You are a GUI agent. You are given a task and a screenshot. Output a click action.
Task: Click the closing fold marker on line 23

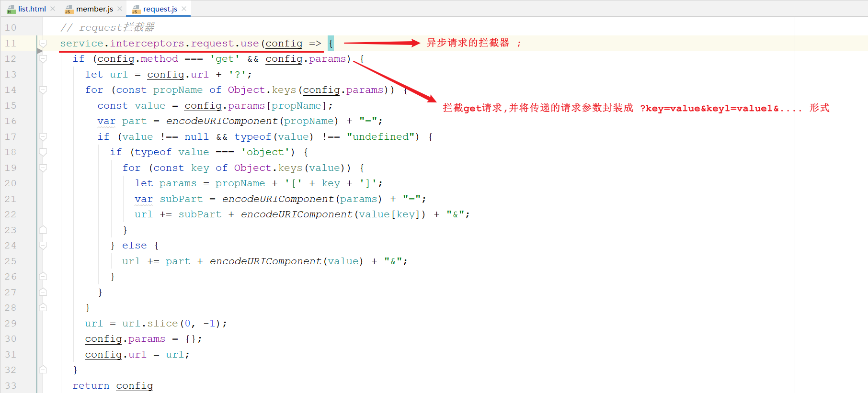(43, 230)
